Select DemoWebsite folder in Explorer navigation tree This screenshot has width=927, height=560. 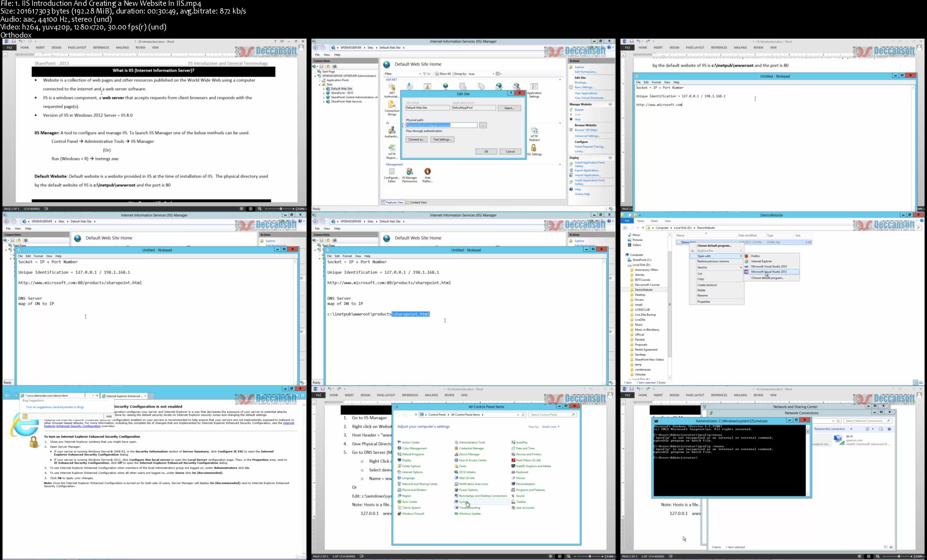[x=644, y=290]
